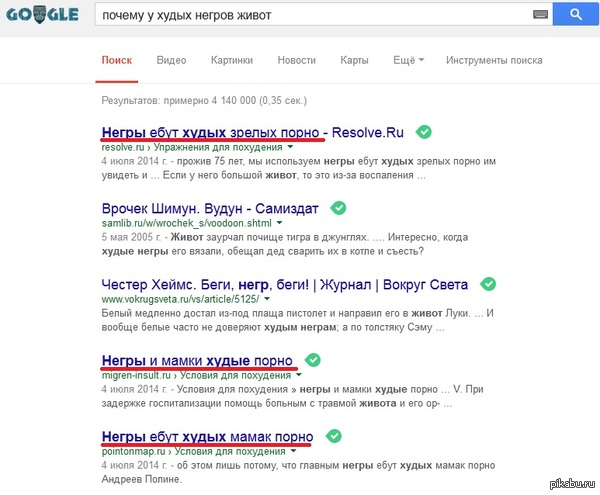Screen dimensions: 600x495
Task: Open the pointonmap.ru result title link
Action: (207, 436)
